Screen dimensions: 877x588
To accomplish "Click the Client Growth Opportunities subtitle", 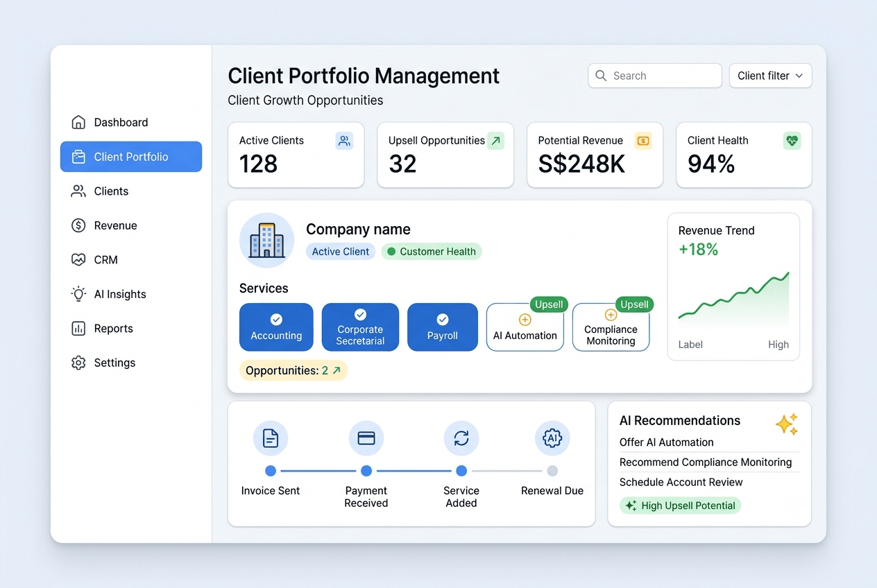I will (305, 101).
